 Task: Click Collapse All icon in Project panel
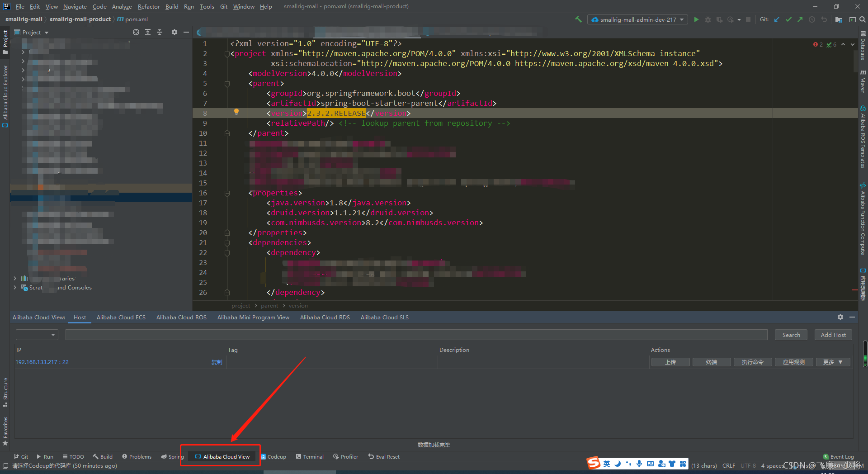click(160, 32)
